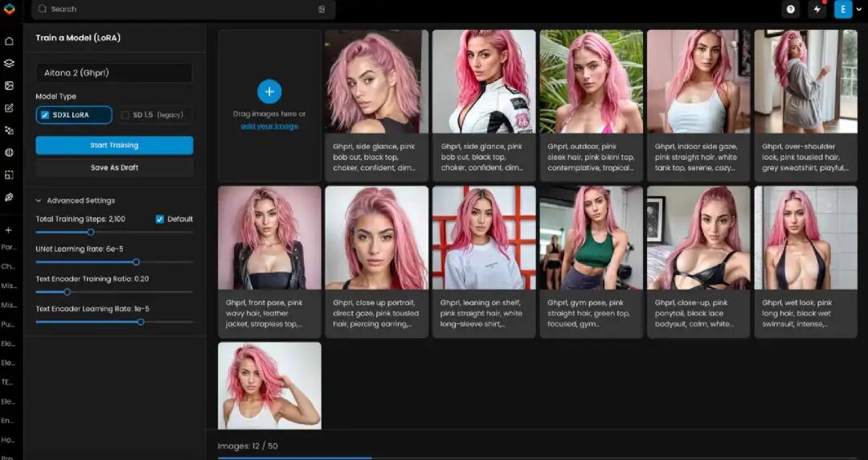The height and width of the screenshot is (460, 868).
Task: Select the green top gym pose thumbnail
Action: click(x=592, y=238)
